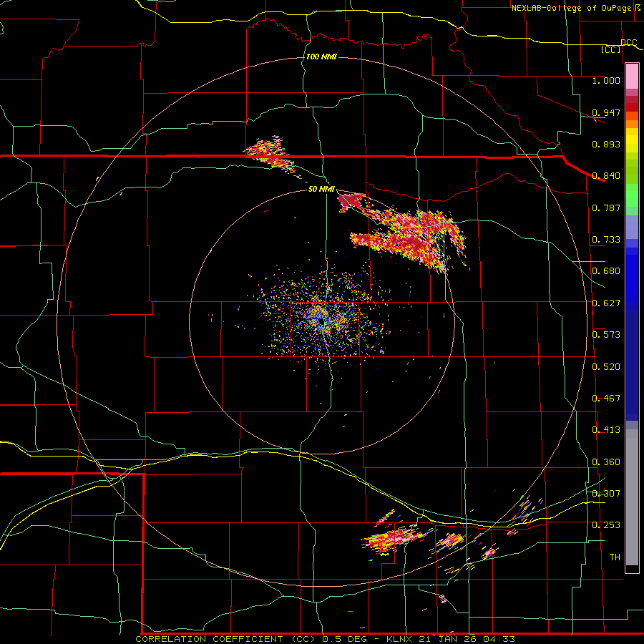Select the 0.893 scale value
This screenshot has height=644, width=644.
coord(606,144)
